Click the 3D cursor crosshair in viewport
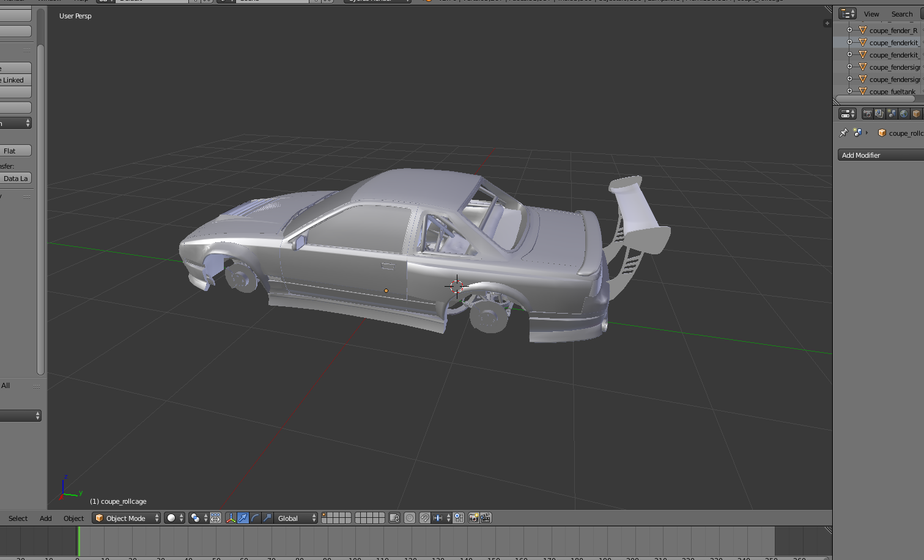The height and width of the screenshot is (560, 924). [x=456, y=286]
